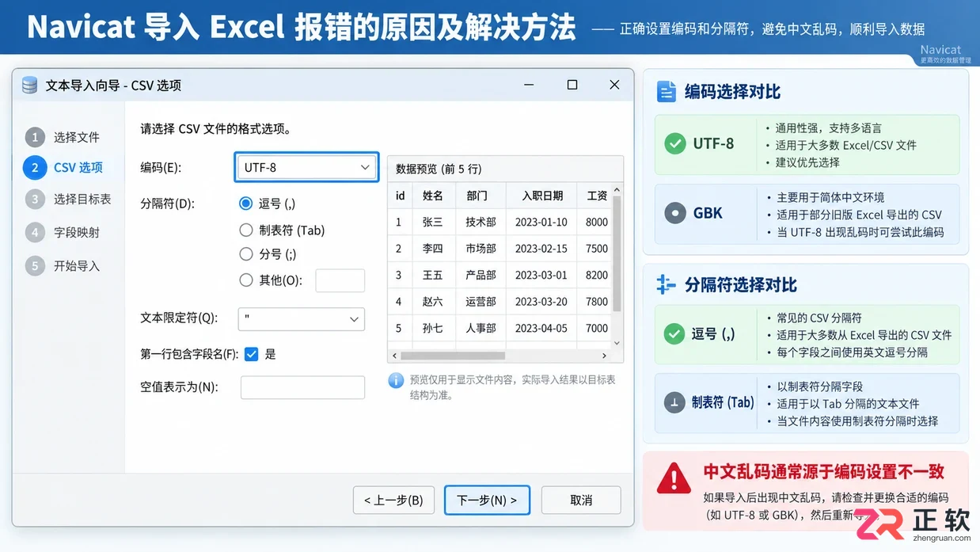Click the preview horizontal scrollbar thumb

[453, 356]
